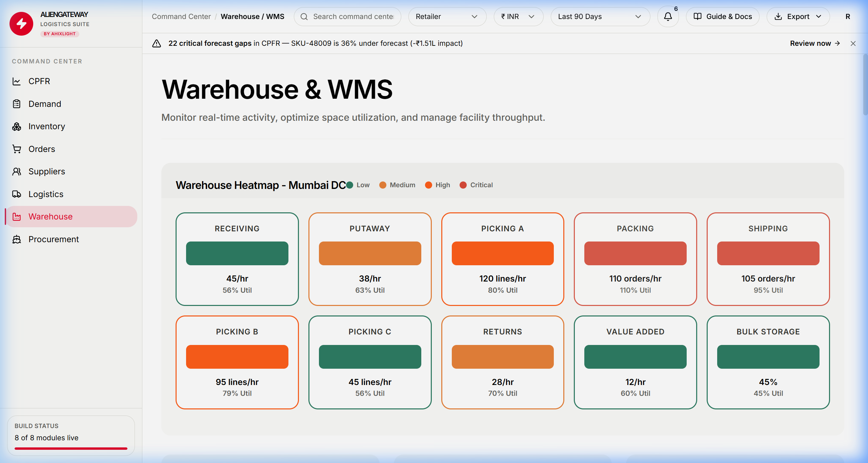The image size is (868, 463).
Task: Go to Demand module
Action: coord(71,104)
